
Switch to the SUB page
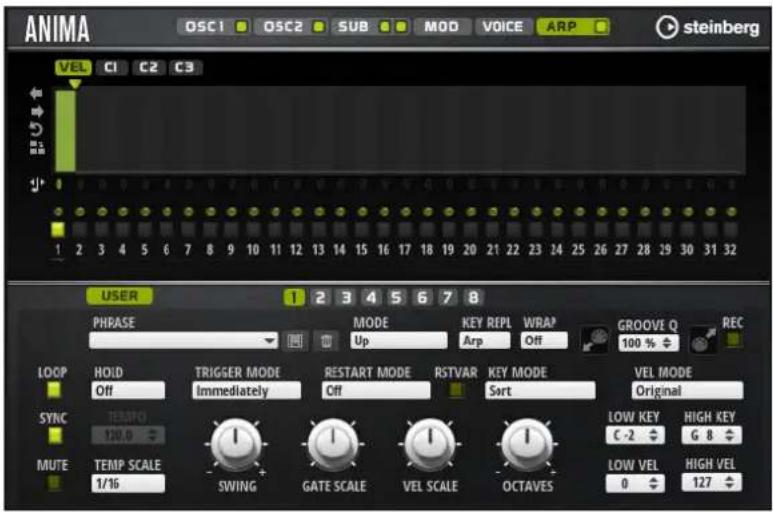(353, 27)
